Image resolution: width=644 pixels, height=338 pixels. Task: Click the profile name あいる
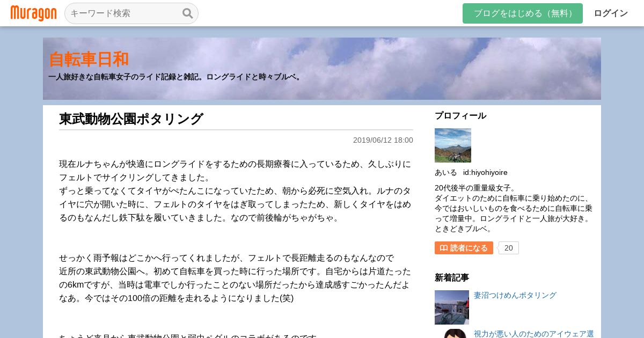pyautogui.click(x=446, y=172)
